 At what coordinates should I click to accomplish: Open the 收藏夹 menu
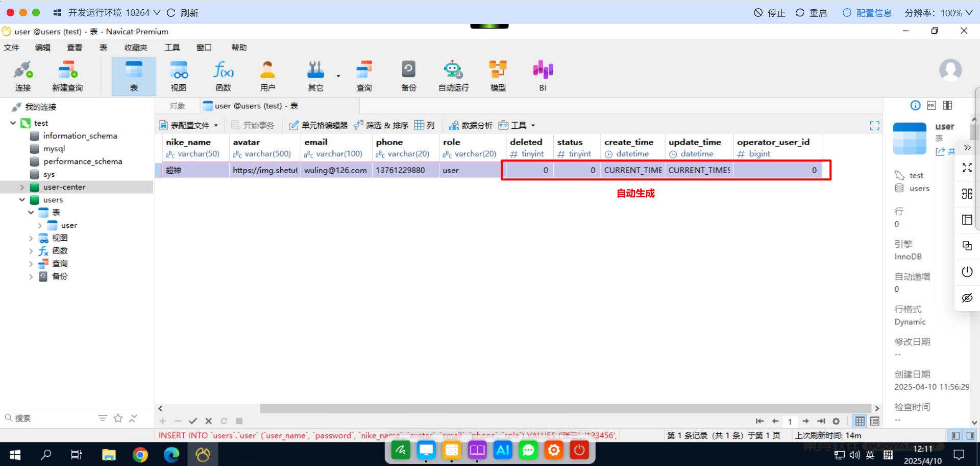pos(136,48)
